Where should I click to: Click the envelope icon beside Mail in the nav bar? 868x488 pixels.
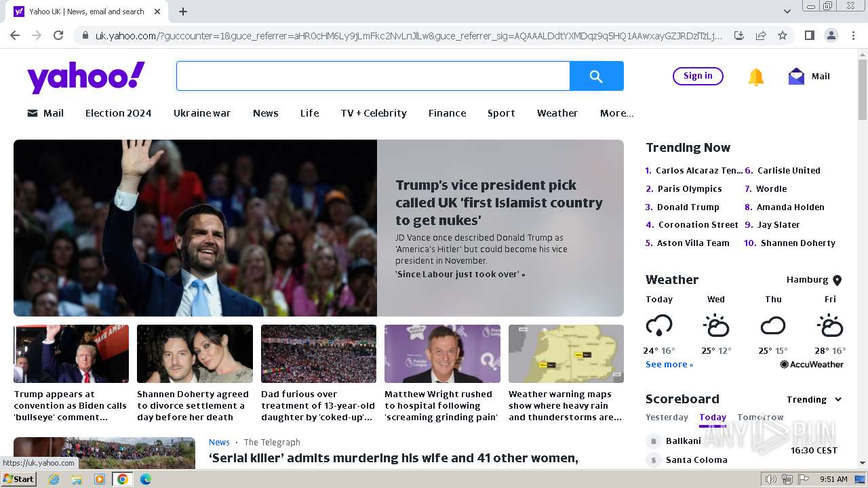[33, 113]
